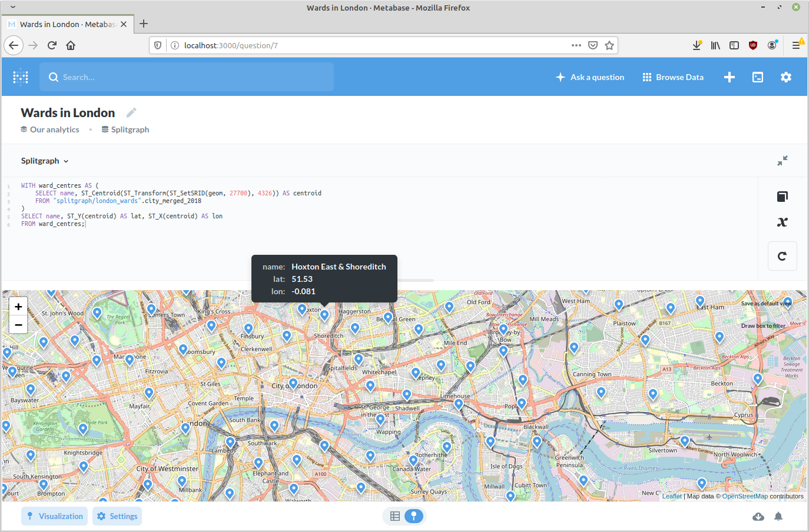
Task: Open Browse Data
Action: [673, 77]
